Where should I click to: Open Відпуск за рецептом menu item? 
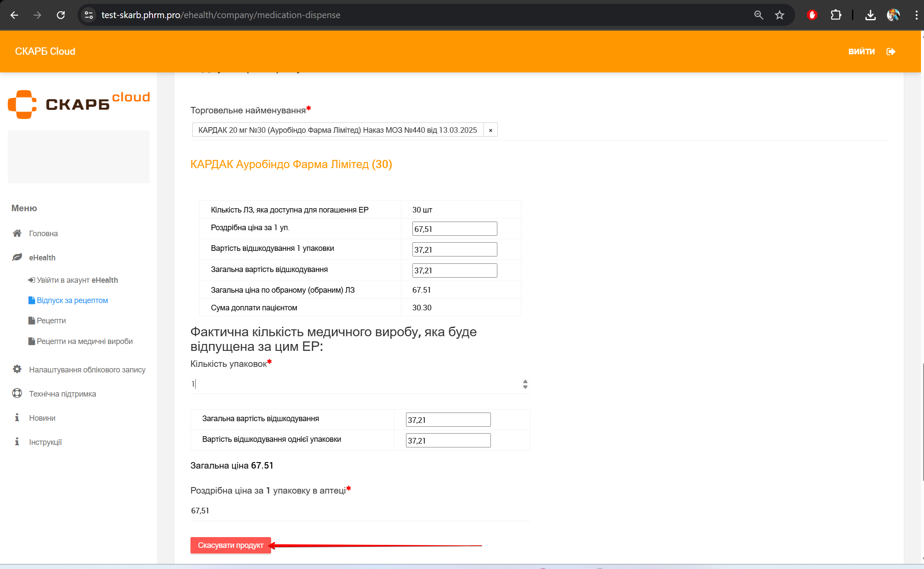tap(72, 300)
